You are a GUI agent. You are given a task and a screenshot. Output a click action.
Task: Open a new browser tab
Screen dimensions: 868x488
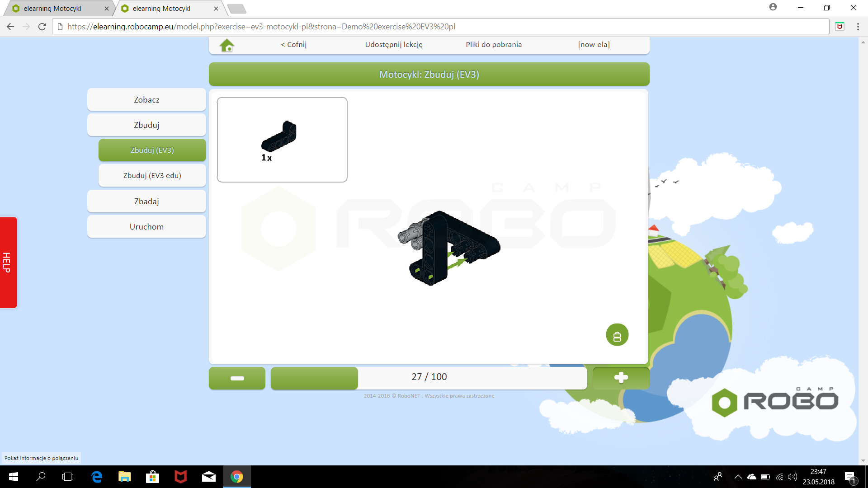pyautogui.click(x=236, y=9)
